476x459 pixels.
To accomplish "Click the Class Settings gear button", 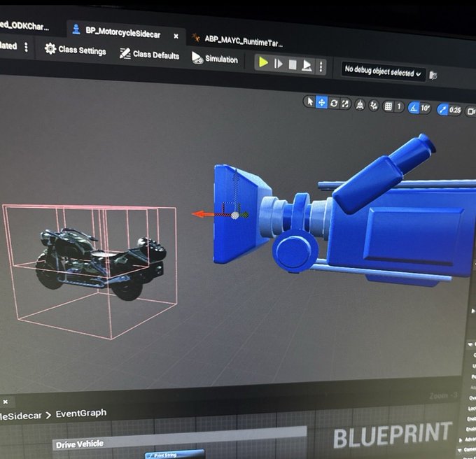I will [76, 50].
